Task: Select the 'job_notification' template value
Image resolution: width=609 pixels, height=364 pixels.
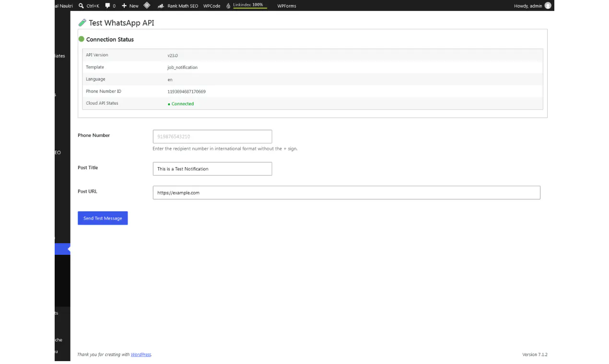Action: click(x=182, y=68)
